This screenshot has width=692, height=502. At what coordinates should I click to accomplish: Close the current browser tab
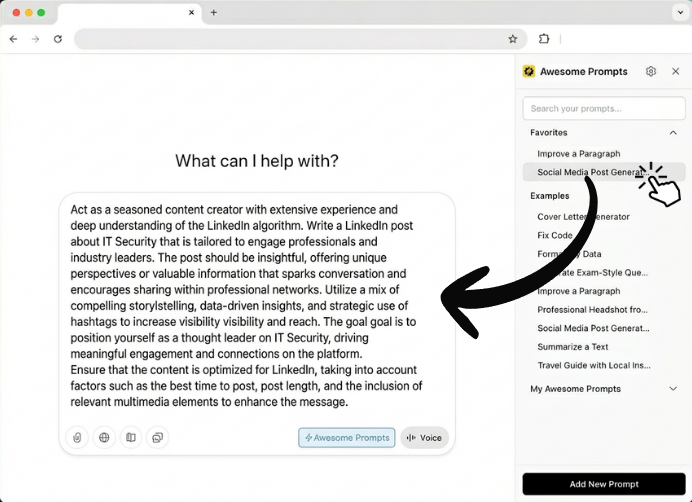[191, 12]
